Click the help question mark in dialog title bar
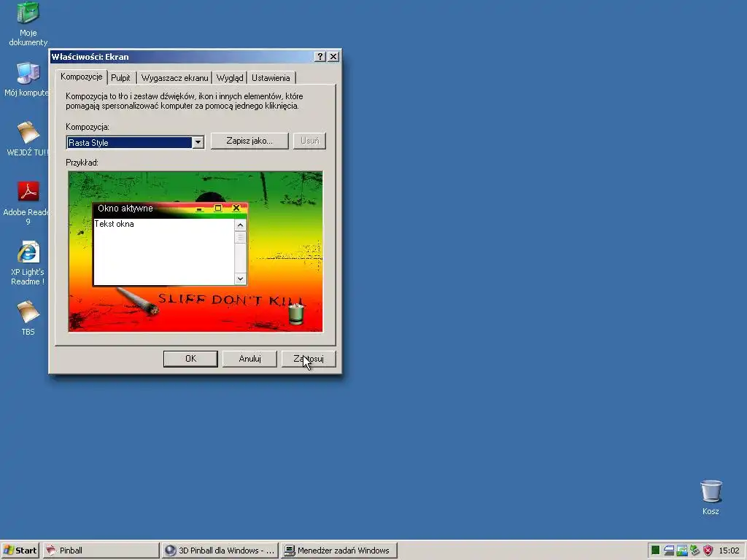Viewport: 747px width, 560px height. click(x=320, y=57)
